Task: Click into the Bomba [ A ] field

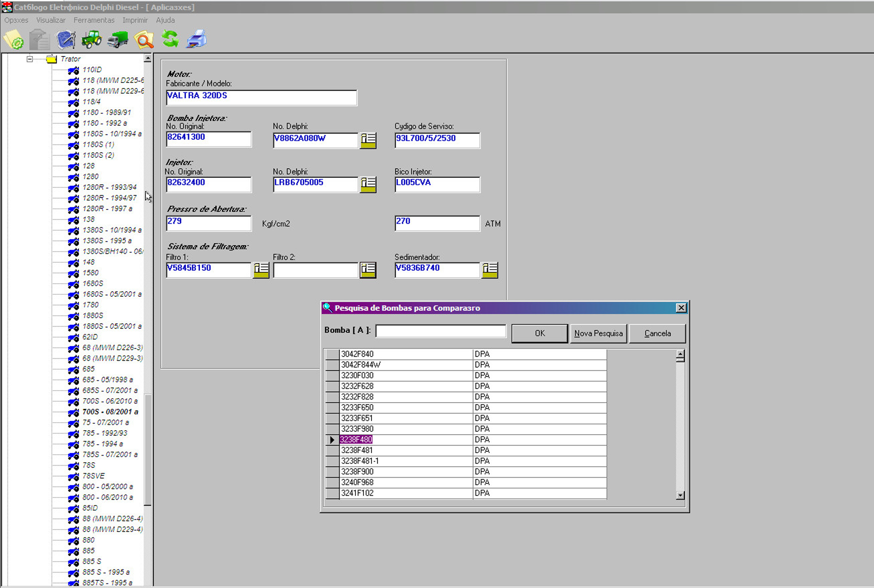Action: [x=440, y=331]
